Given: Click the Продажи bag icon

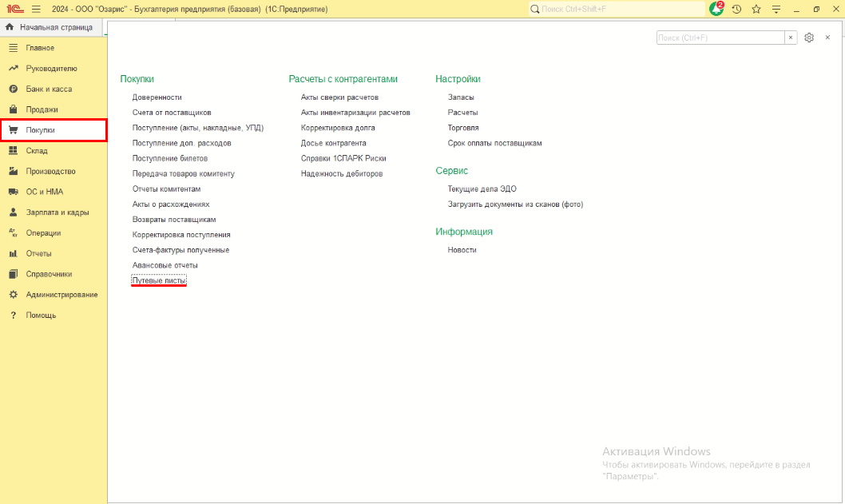Looking at the screenshot, I should 13,109.
